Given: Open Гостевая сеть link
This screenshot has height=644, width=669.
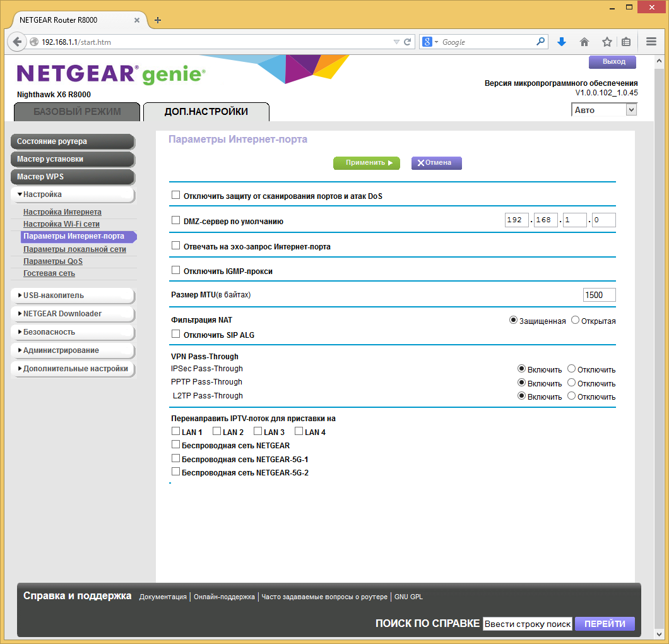Looking at the screenshot, I should tap(49, 273).
